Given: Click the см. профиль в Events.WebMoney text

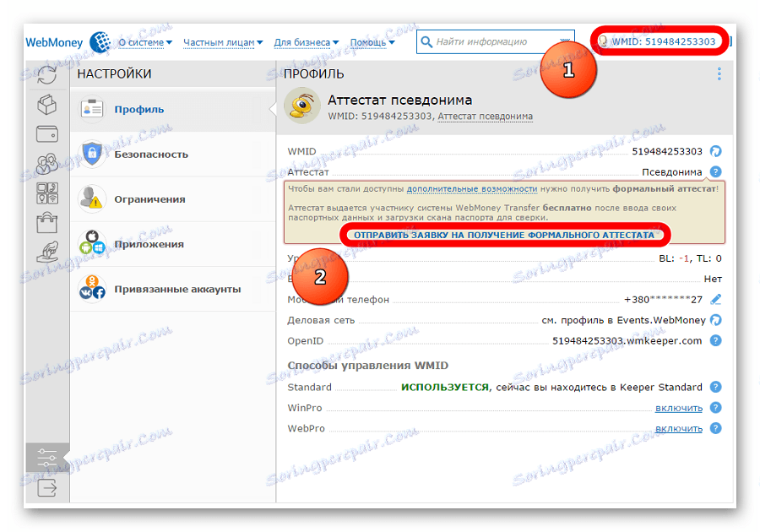Looking at the screenshot, I should tap(623, 320).
